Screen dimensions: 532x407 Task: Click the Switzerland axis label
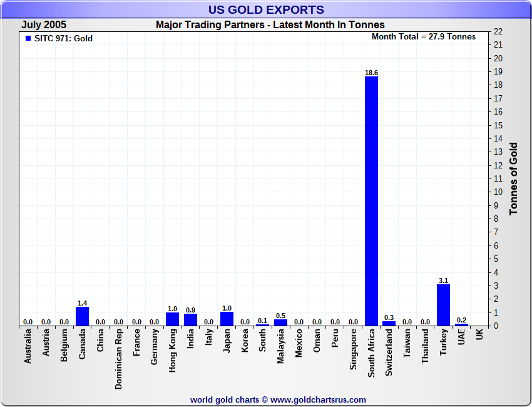coord(389,353)
